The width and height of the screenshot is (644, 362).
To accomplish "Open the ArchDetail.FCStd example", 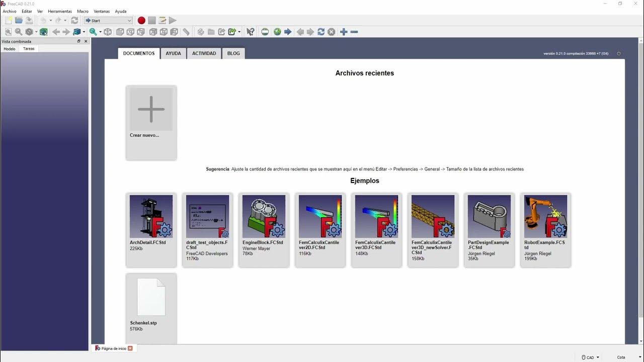I will coord(151,229).
